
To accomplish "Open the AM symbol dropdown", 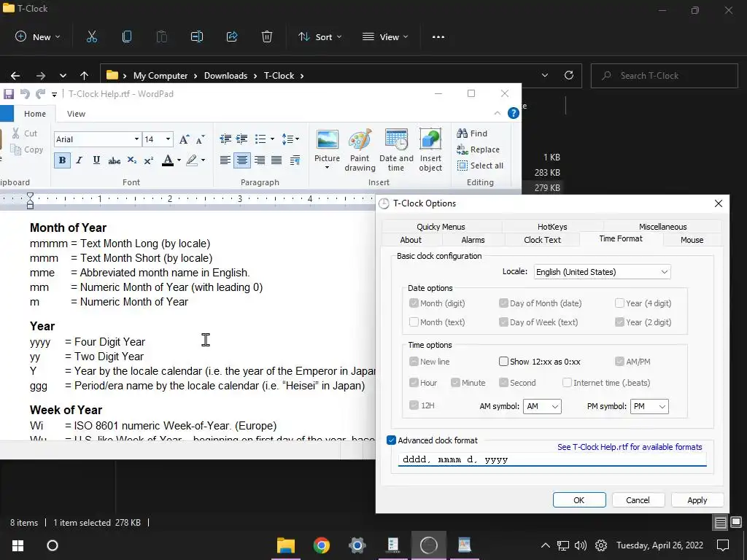I will (542, 406).
